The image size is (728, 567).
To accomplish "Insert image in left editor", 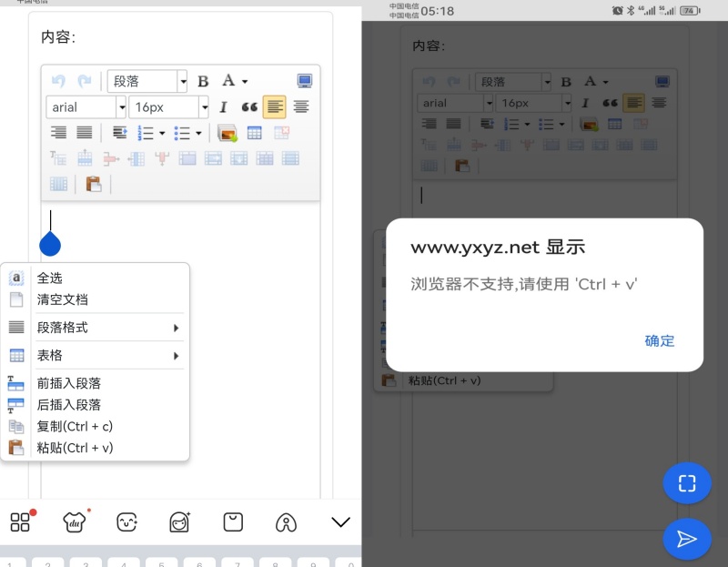I will 227,133.
